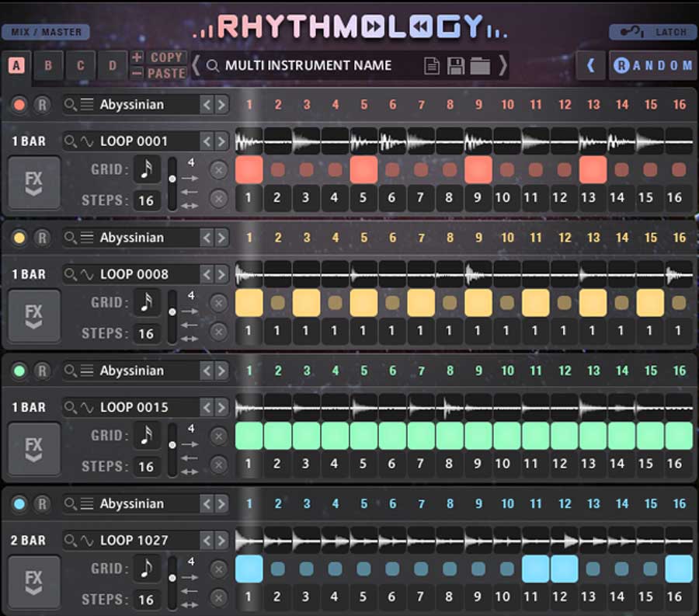Go to next multi instrument preset
The width and height of the screenshot is (699, 616).
click(503, 65)
